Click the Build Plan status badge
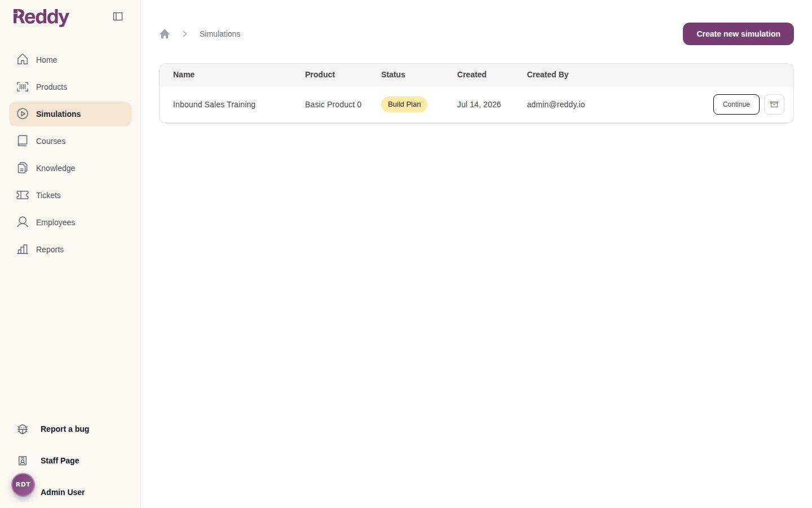This screenshot has height=508, width=812. click(404, 104)
